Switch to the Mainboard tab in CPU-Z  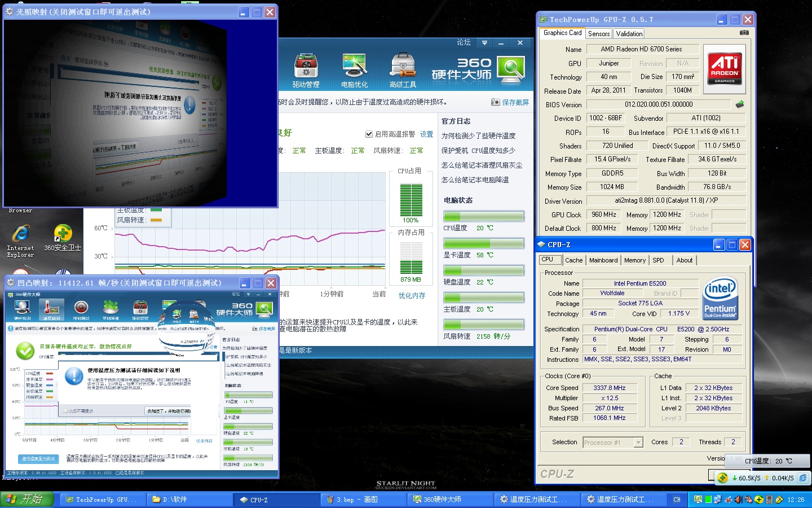click(x=603, y=260)
